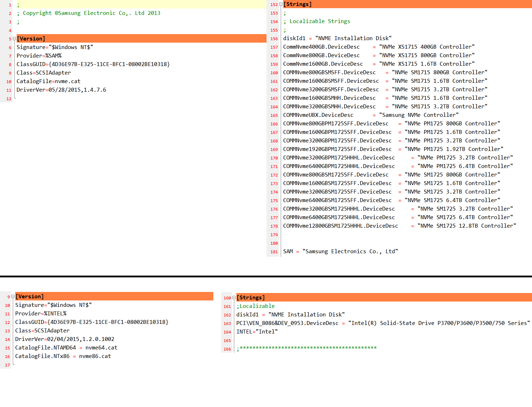Screen dimensions: 532x407
Task: Select the COMMNvme1920GBPM1725SFF.DeviceDesc line
Action: pyautogui.click(x=393, y=149)
